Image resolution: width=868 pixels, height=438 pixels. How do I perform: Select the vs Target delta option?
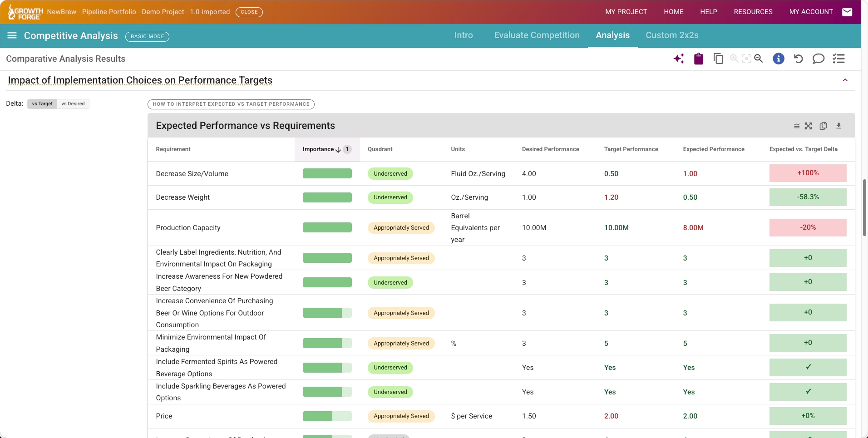click(42, 103)
